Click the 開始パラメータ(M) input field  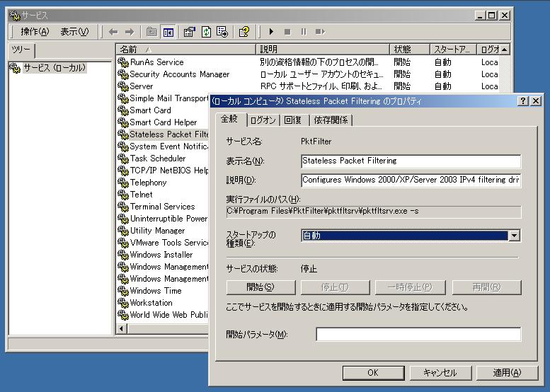tap(418, 334)
